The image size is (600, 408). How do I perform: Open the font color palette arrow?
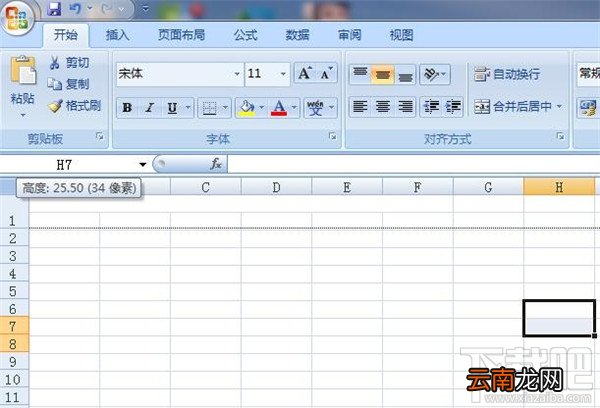[294, 108]
